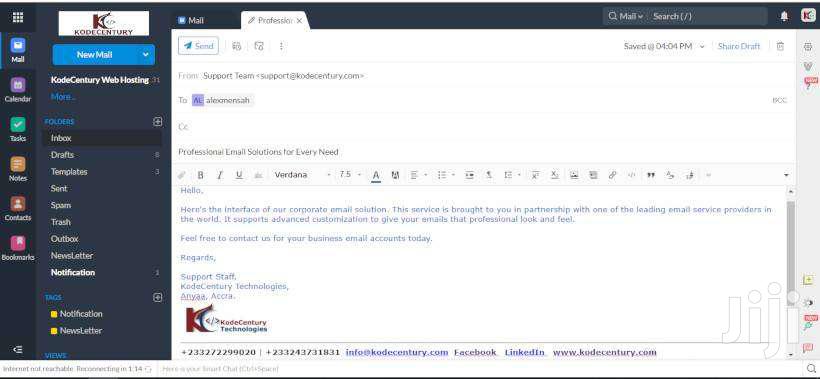Collapse the left sidebar pane
The image size is (820, 379).
click(x=18, y=350)
